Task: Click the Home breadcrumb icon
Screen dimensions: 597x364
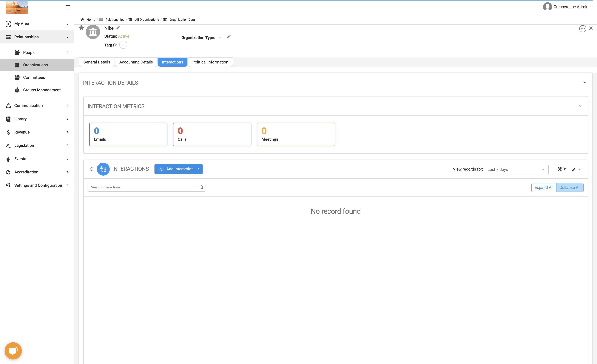Action: click(x=82, y=20)
